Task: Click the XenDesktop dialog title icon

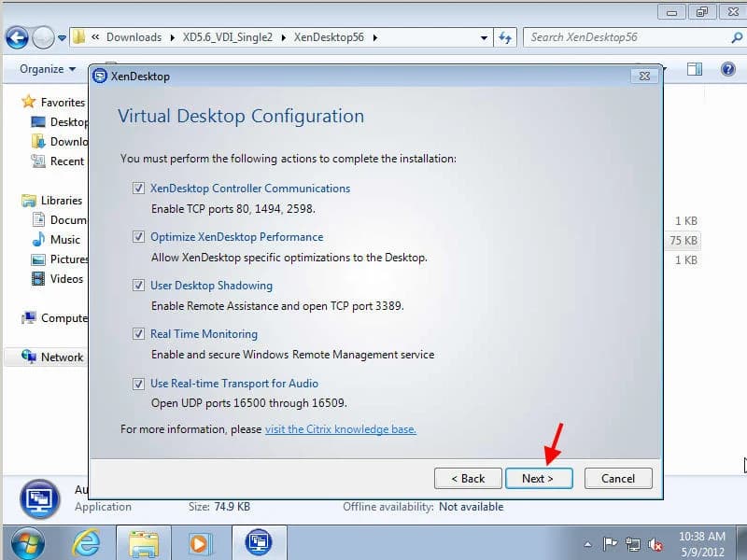Action: click(x=100, y=77)
